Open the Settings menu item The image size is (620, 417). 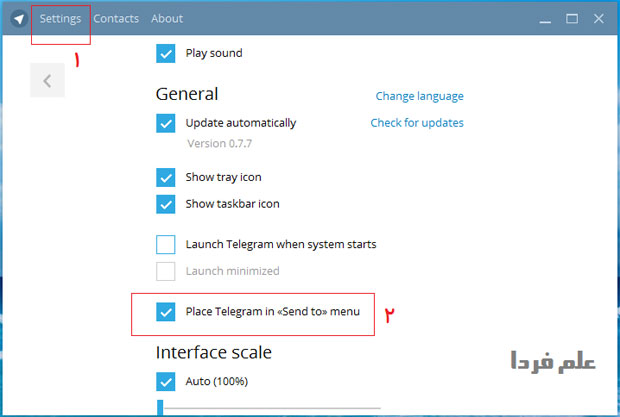tap(60, 18)
